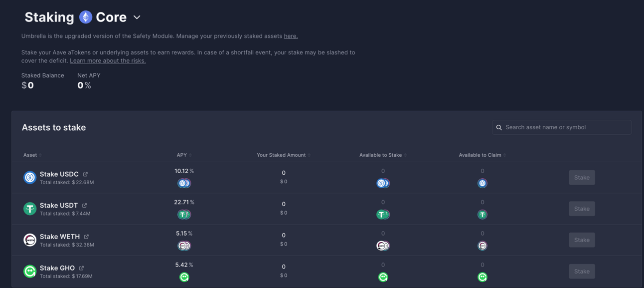Click the Ethereum logo next to Core
The width and height of the screenshot is (644, 288).
pyautogui.click(x=86, y=17)
